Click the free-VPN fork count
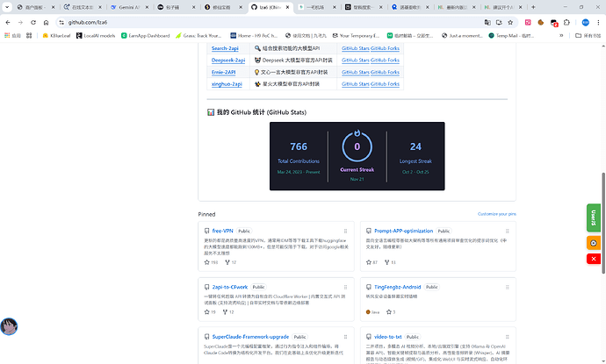This screenshot has width=606, height=364. point(231,262)
